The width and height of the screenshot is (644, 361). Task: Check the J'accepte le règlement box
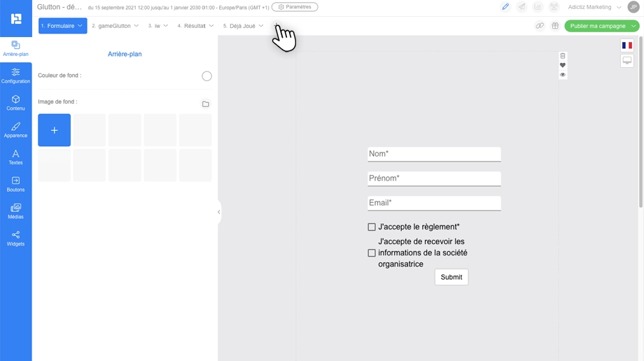coord(372,227)
